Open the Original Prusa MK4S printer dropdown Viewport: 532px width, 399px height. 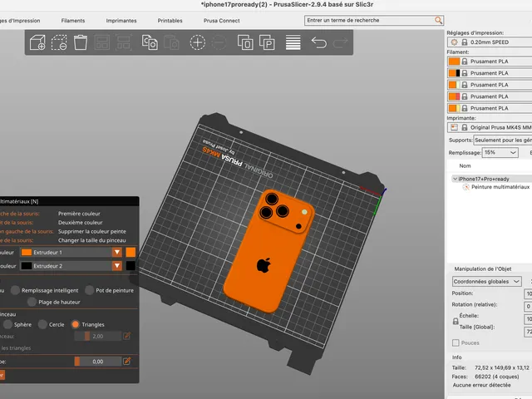[490, 127]
